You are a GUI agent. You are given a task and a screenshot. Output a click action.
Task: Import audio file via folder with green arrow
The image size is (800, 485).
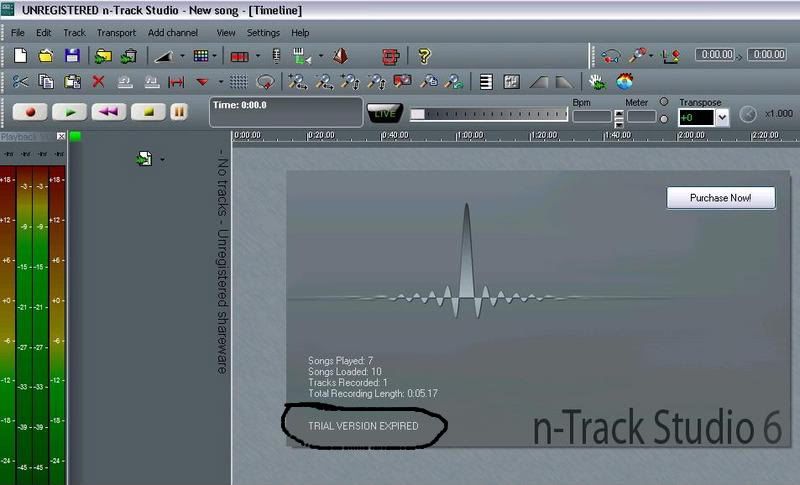coord(103,56)
